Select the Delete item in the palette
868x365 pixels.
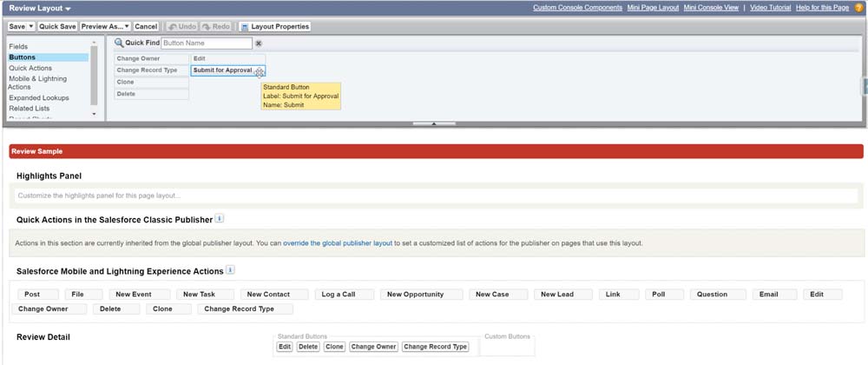click(152, 94)
